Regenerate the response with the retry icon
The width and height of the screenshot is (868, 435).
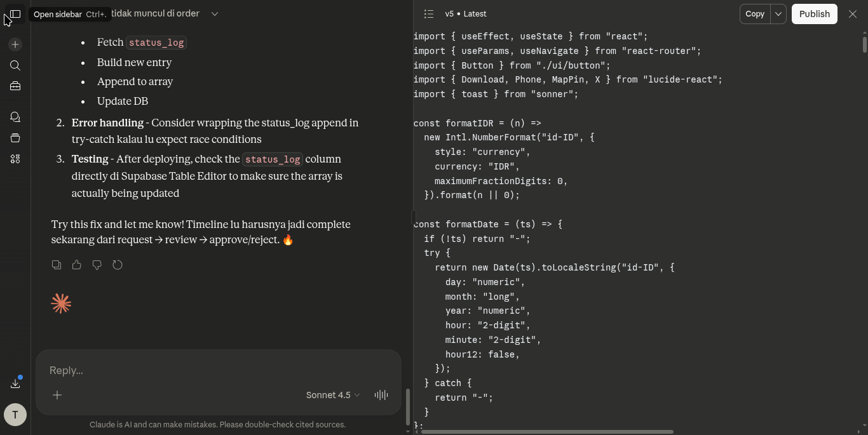pyautogui.click(x=118, y=265)
